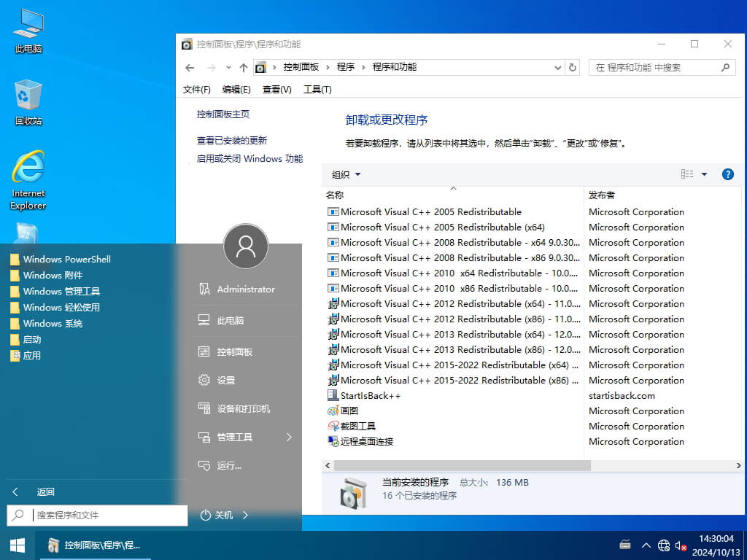Open the 启动 folder in Start menu
This screenshot has height=560, width=747.
[26, 340]
